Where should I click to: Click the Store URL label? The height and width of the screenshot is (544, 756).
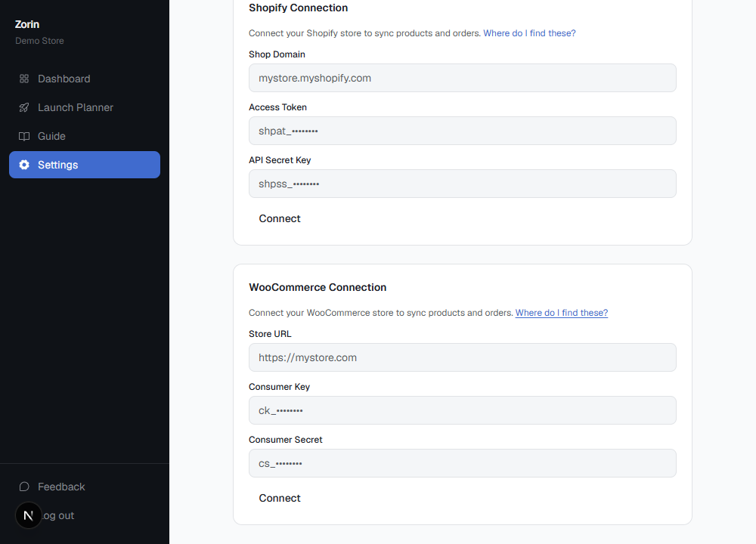(x=270, y=334)
